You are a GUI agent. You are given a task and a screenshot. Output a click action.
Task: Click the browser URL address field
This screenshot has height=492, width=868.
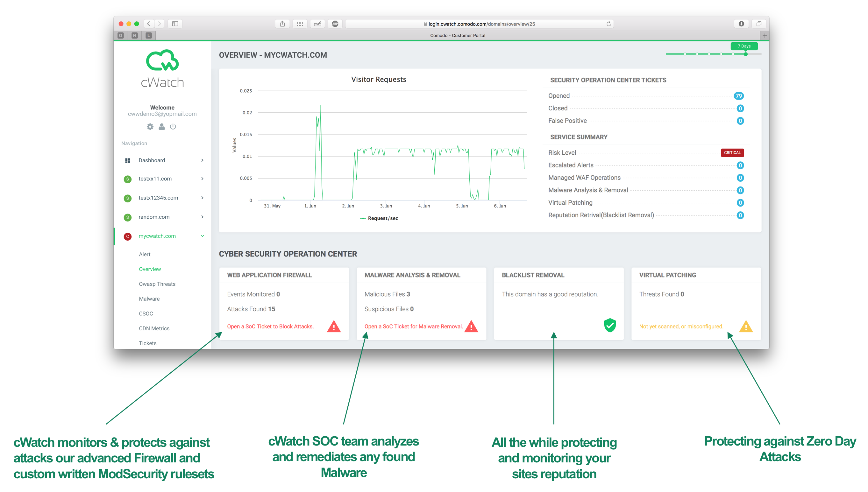coord(479,24)
